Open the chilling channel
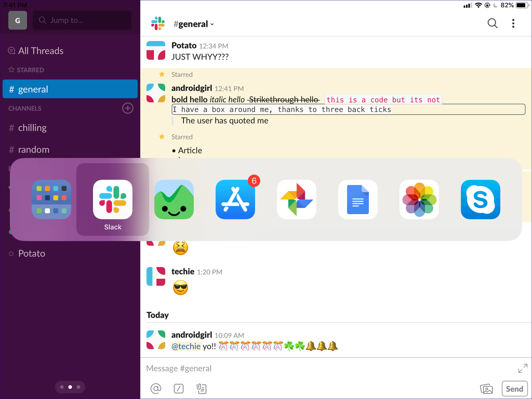Screen dimensions: 532x399 (x=28, y=128)
